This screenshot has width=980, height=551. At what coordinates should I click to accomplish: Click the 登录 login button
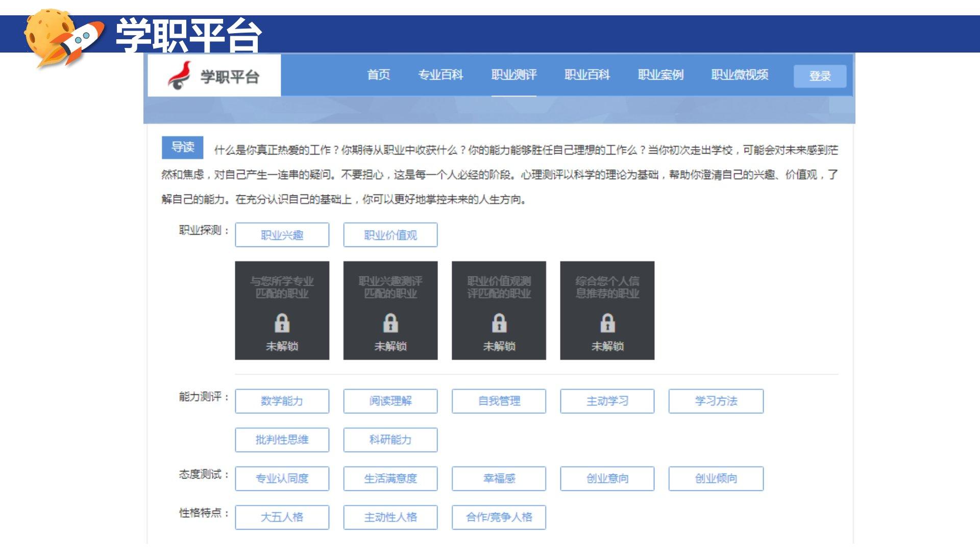point(820,76)
